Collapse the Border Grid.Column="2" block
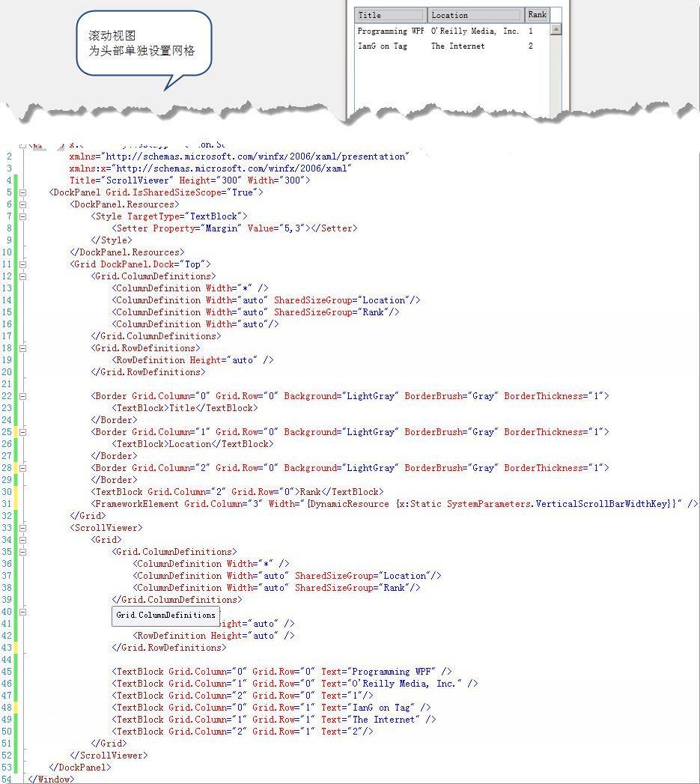The height and width of the screenshot is (784, 700). [x=22, y=469]
